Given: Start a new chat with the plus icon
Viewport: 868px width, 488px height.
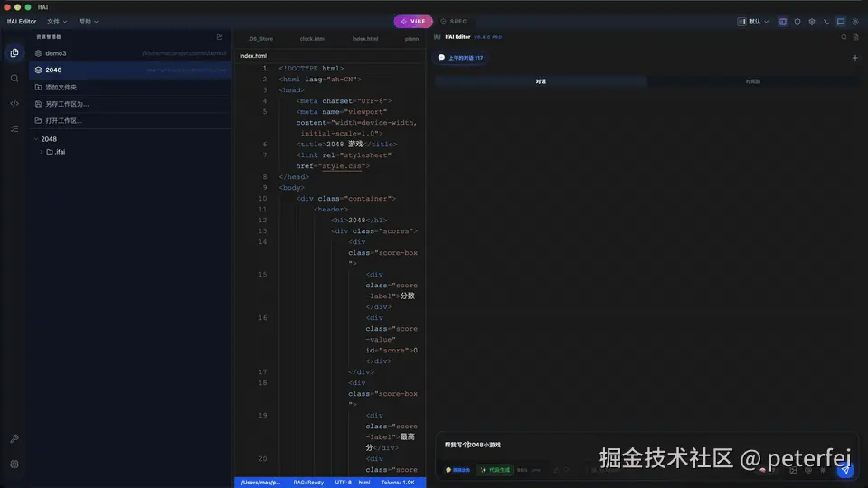Looking at the screenshot, I should click(x=854, y=58).
